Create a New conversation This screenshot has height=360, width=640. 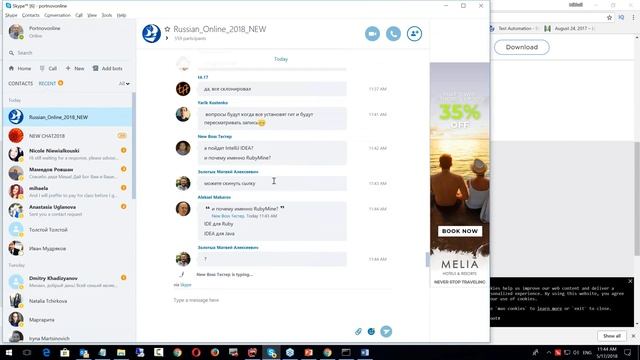[75, 69]
